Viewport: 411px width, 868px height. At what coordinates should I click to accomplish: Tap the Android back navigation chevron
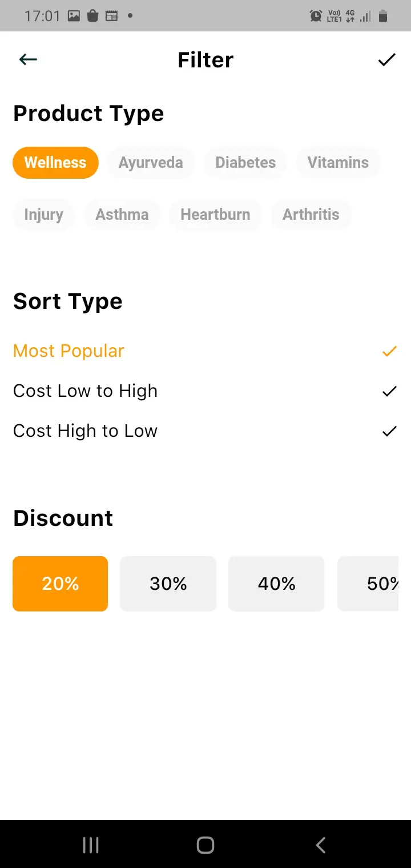[320, 845]
